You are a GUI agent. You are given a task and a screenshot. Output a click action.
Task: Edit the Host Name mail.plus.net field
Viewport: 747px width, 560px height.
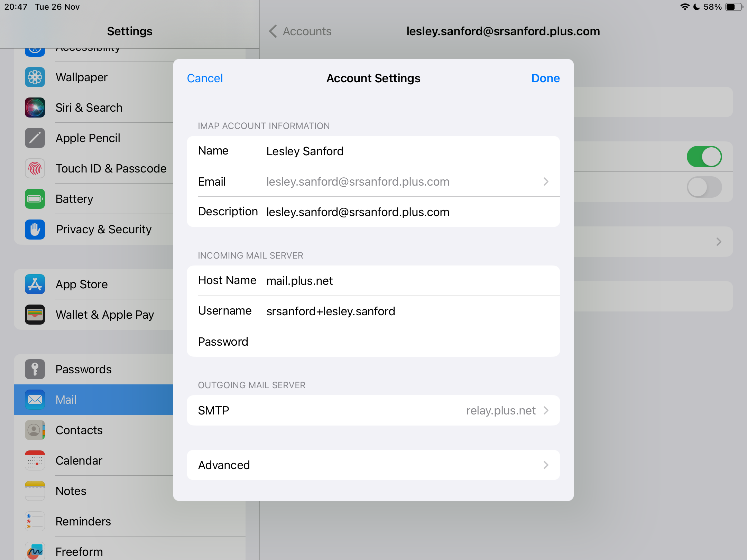coord(373,281)
